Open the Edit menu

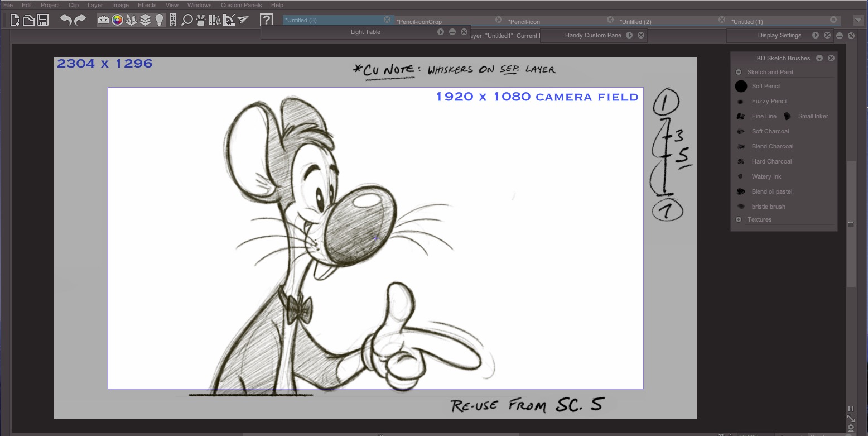pos(27,5)
